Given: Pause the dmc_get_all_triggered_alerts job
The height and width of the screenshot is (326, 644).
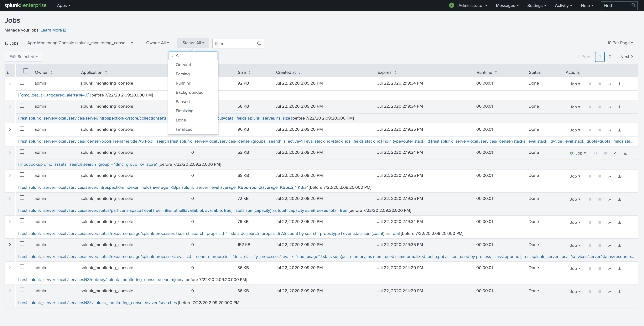Looking at the screenshot, I should click(x=590, y=84).
